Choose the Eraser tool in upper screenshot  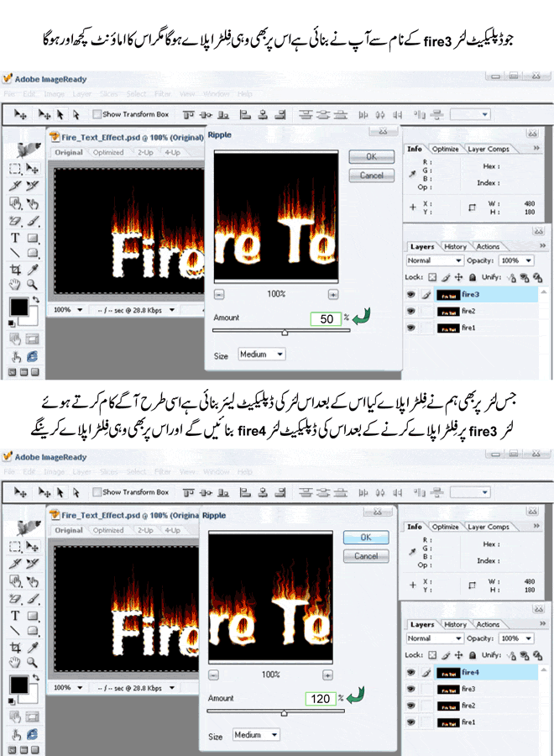click(15, 221)
